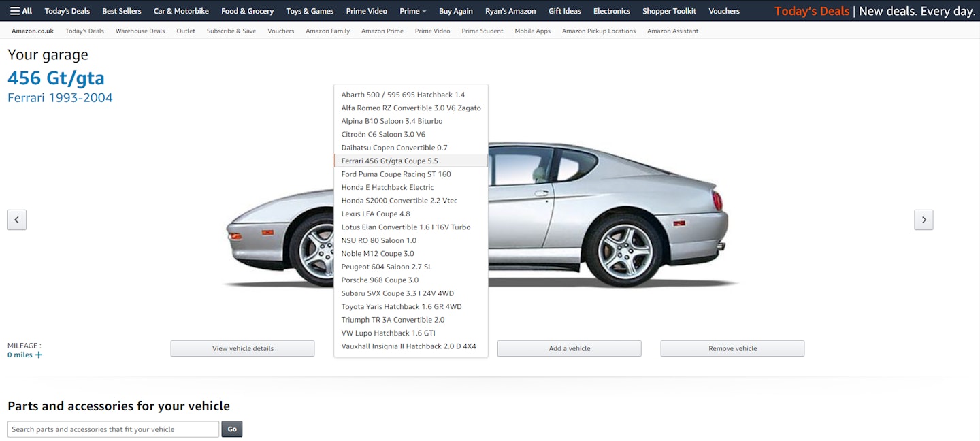Focus the parts and accessories search field
Image resolution: width=980 pixels, height=441 pixels.
(114, 429)
